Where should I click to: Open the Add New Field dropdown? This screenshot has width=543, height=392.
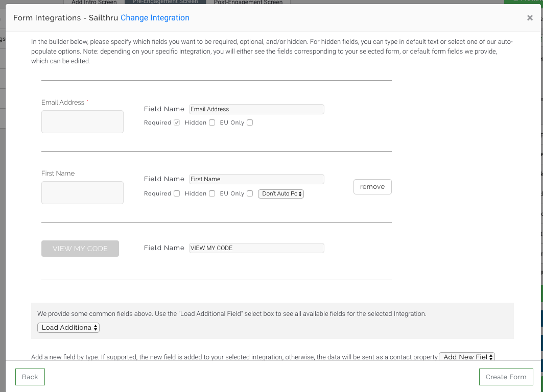point(467,357)
